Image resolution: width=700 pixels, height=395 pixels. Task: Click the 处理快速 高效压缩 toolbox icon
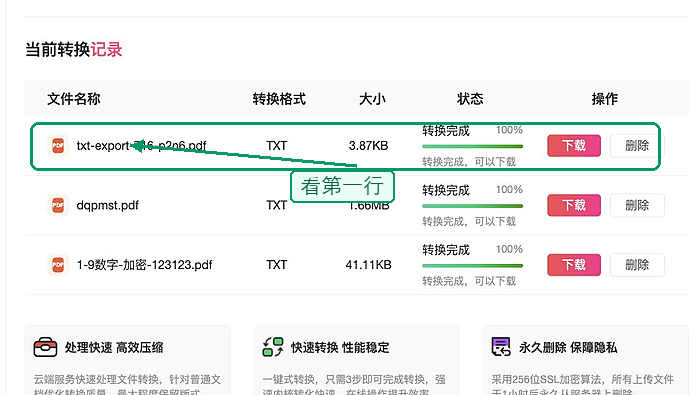pyautogui.click(x=45, y=347)
